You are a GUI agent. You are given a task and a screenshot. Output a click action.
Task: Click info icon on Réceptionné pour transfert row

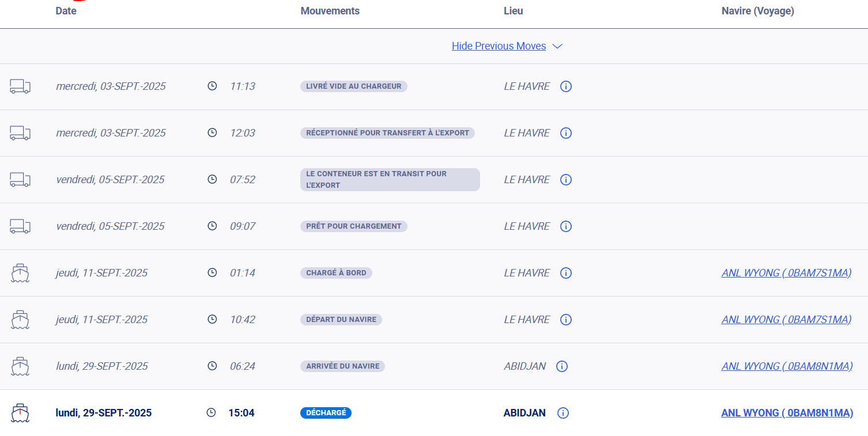pyautogui.click(x=566, y=133)
